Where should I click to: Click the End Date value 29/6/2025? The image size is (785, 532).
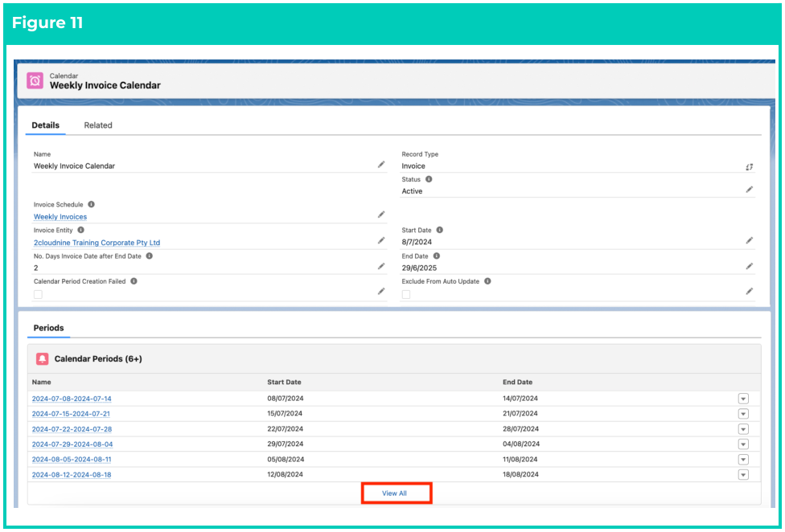419,268
